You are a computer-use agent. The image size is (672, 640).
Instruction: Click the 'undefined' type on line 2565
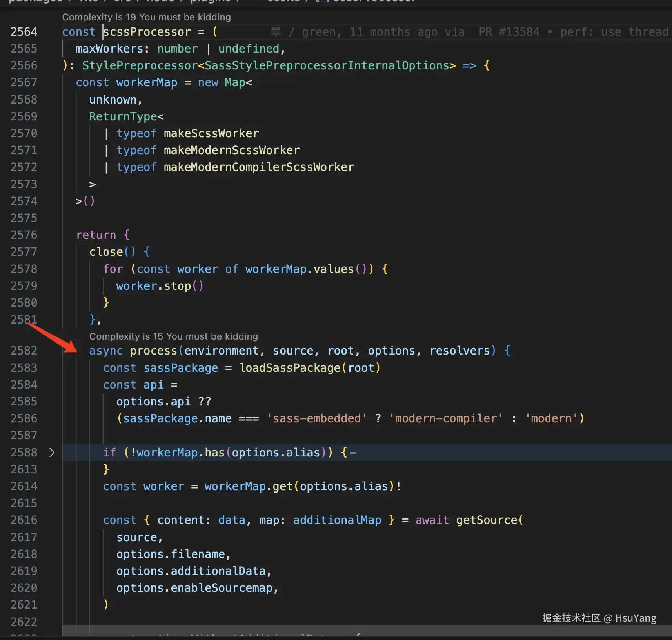[x=249, y=49]
